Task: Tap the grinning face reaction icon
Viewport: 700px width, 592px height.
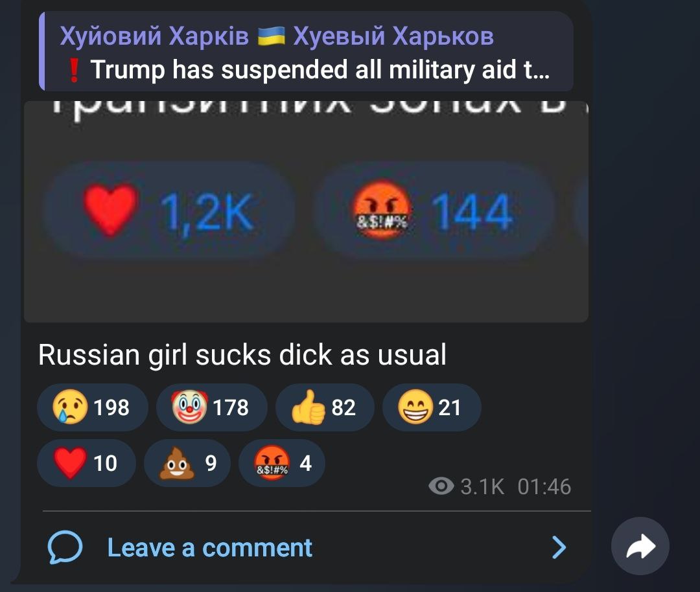Action: coord(415,407)
